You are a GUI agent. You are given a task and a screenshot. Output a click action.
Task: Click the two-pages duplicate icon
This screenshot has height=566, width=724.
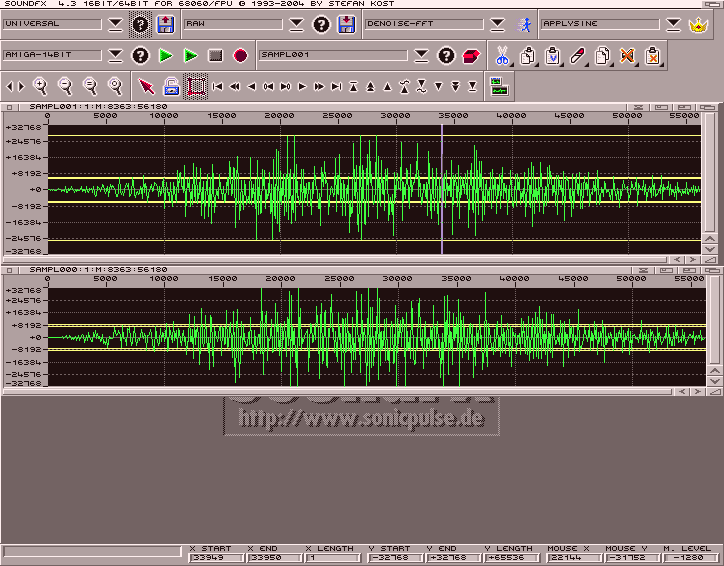602,55
